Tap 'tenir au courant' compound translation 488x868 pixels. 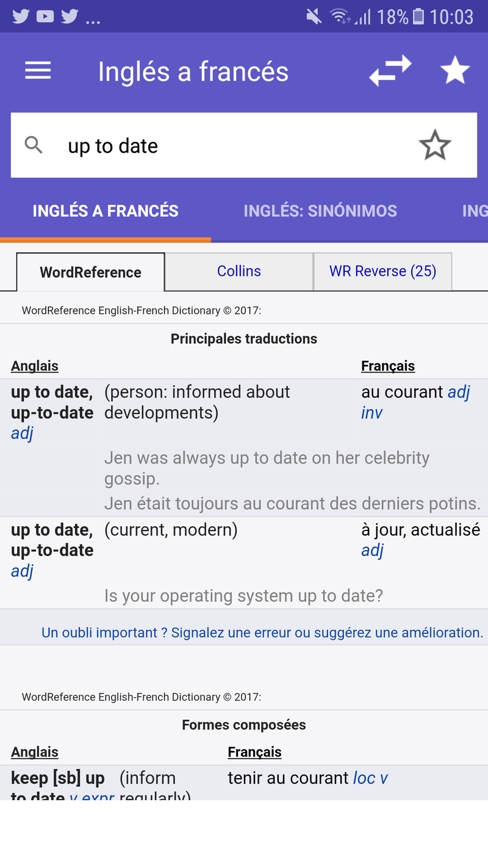coord(288,778)
